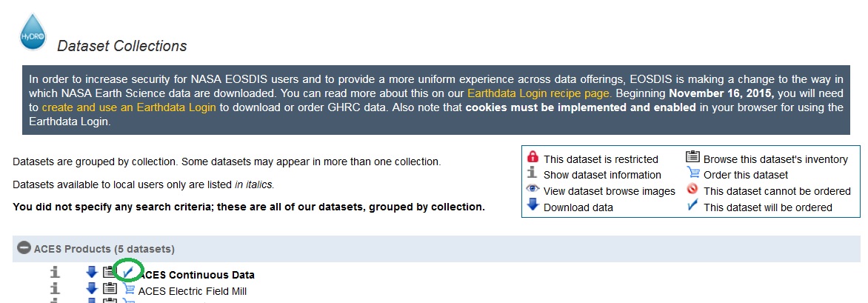Collapse the ACES Products collection
Image resolution: width=868 pixels, height=303 pixels.
(x=24, y=247)
